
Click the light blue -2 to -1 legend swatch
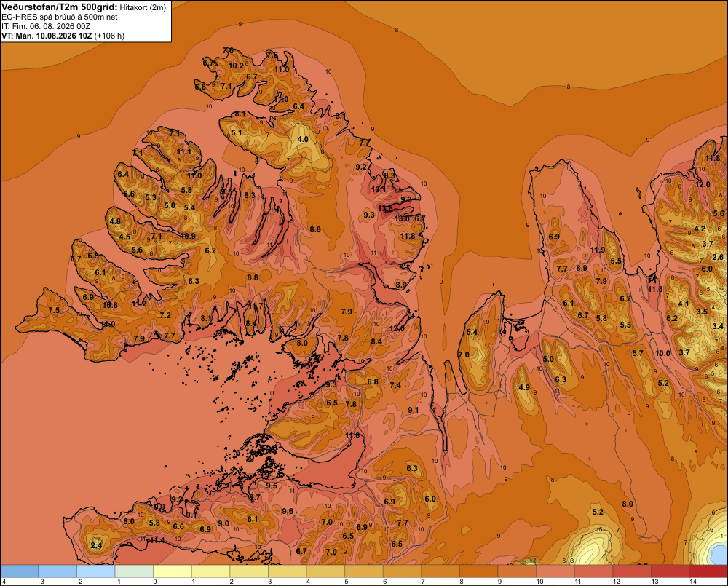click(95, 571)
